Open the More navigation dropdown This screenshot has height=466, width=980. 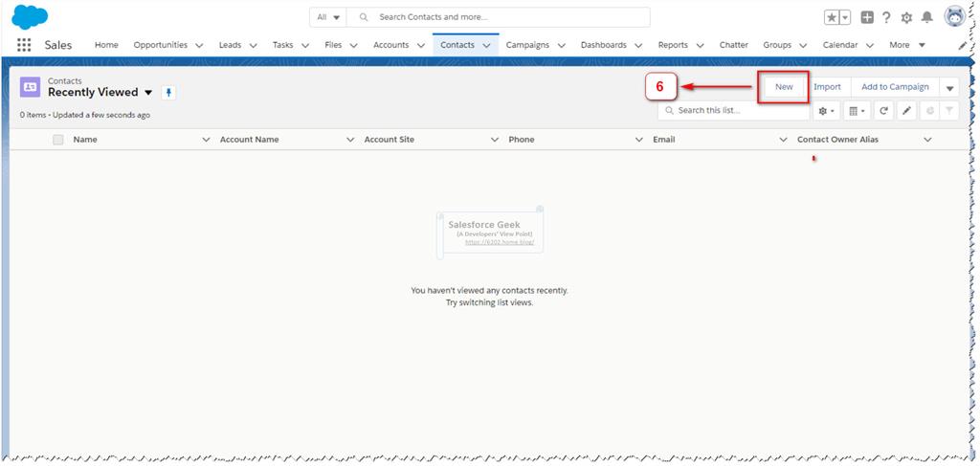(908, 45)
